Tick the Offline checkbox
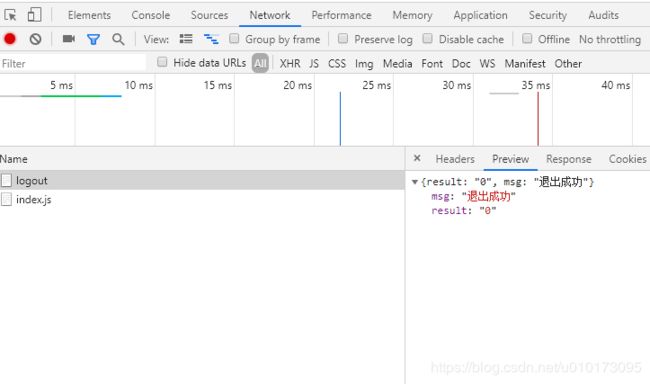Viewport: 650px width, 384px height. click(527, 39)
